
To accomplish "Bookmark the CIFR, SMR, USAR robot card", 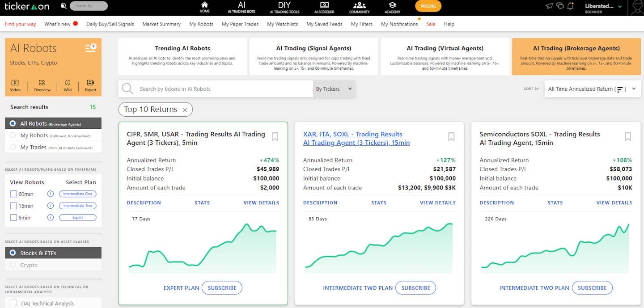I will coord(275,137).
